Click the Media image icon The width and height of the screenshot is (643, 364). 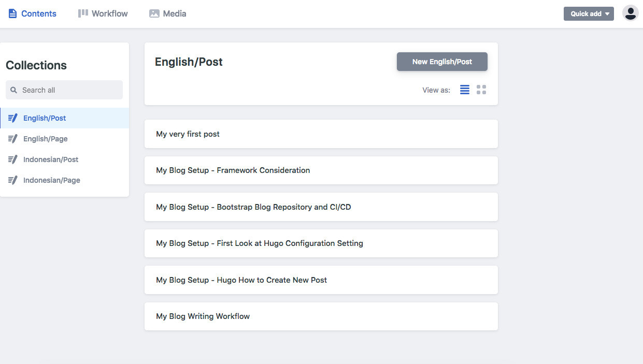point(154,13)
